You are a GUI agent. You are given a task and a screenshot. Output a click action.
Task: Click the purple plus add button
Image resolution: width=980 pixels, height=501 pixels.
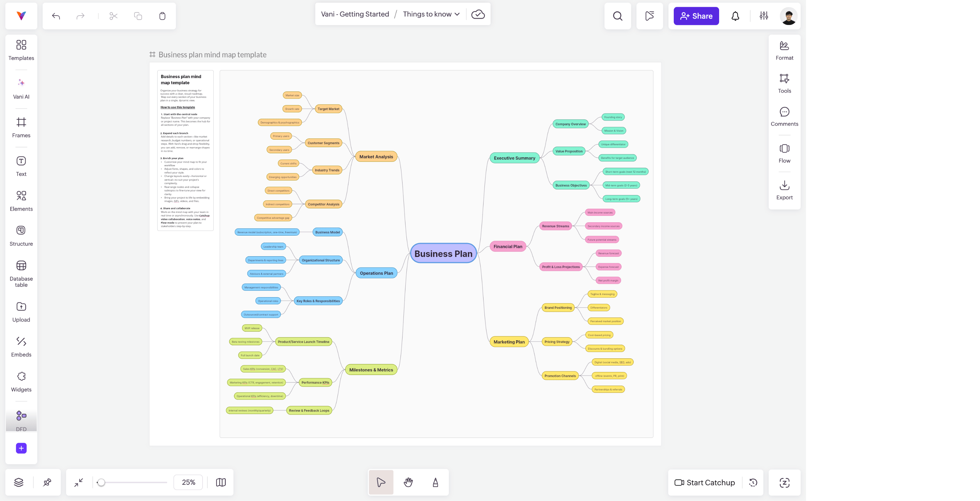21,448
